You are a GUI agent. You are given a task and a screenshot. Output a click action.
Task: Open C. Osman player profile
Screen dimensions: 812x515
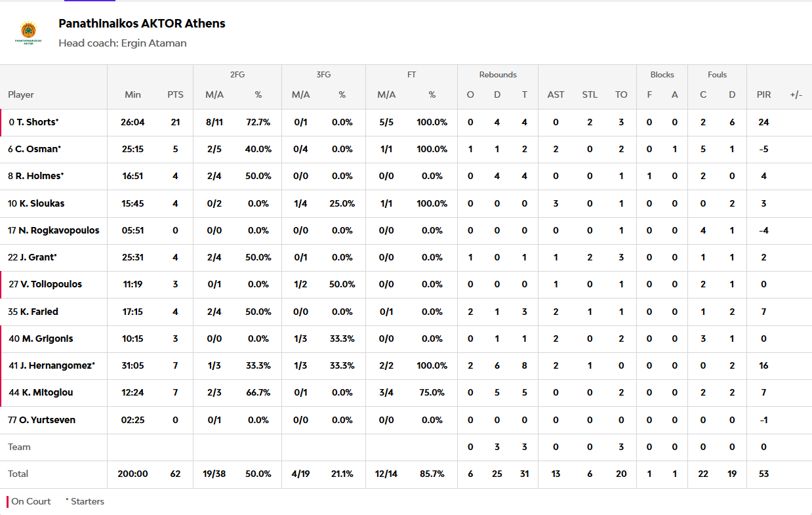38,149
